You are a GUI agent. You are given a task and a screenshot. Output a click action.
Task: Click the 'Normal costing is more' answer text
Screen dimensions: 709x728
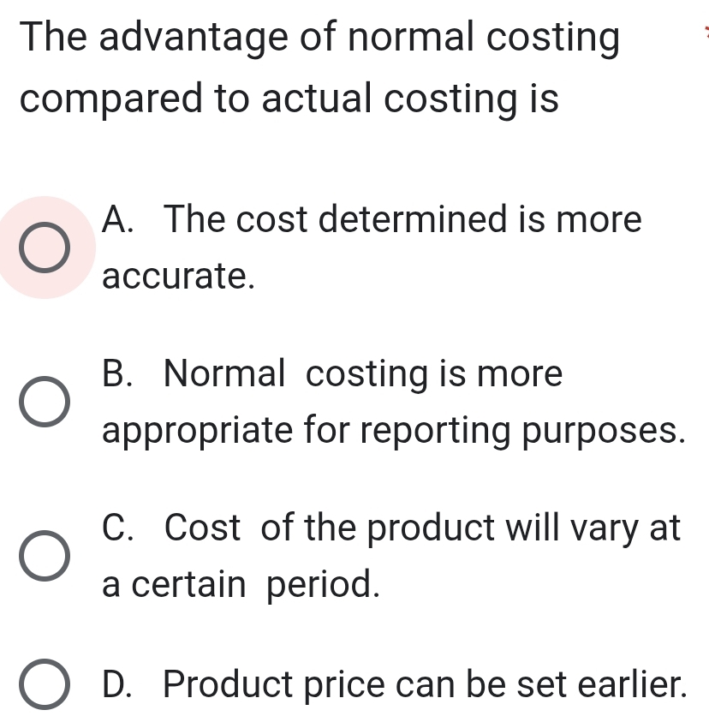pyautogui.click(x=363, y=374)
